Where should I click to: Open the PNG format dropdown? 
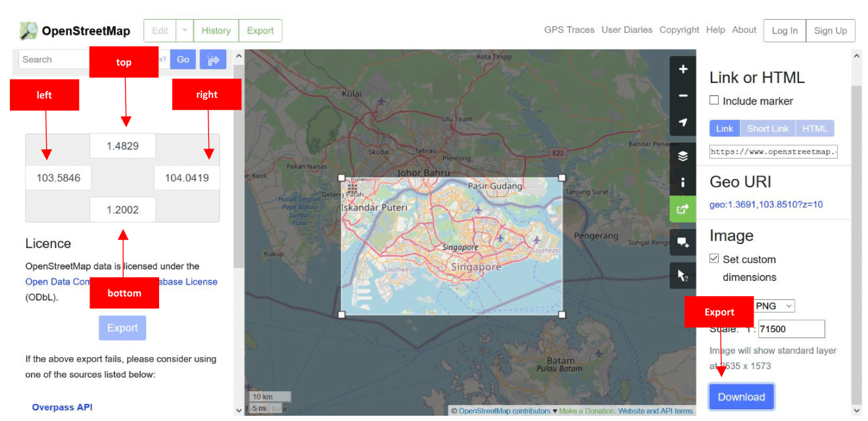coord(774,306)
